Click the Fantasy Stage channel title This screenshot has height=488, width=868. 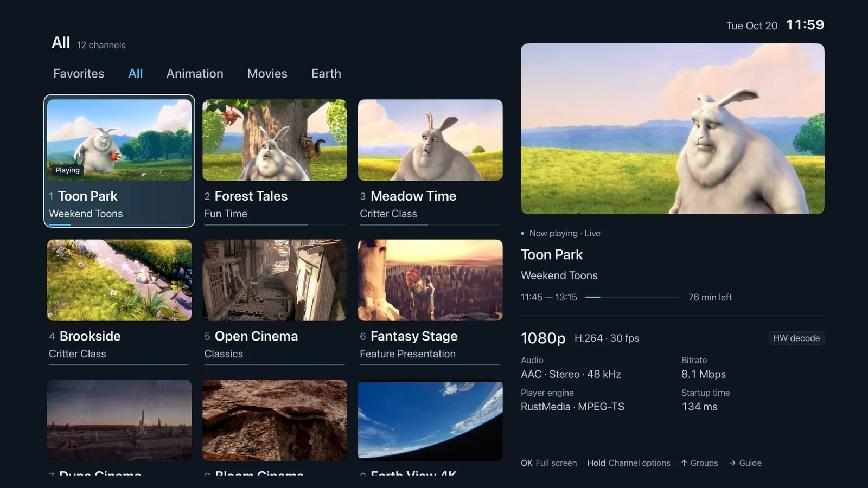click(414, 337)
